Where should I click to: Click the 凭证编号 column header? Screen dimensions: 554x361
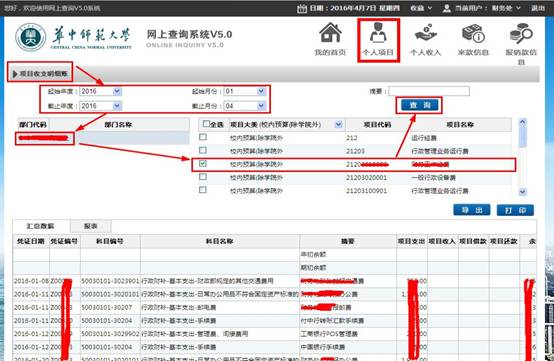point(65,241)
